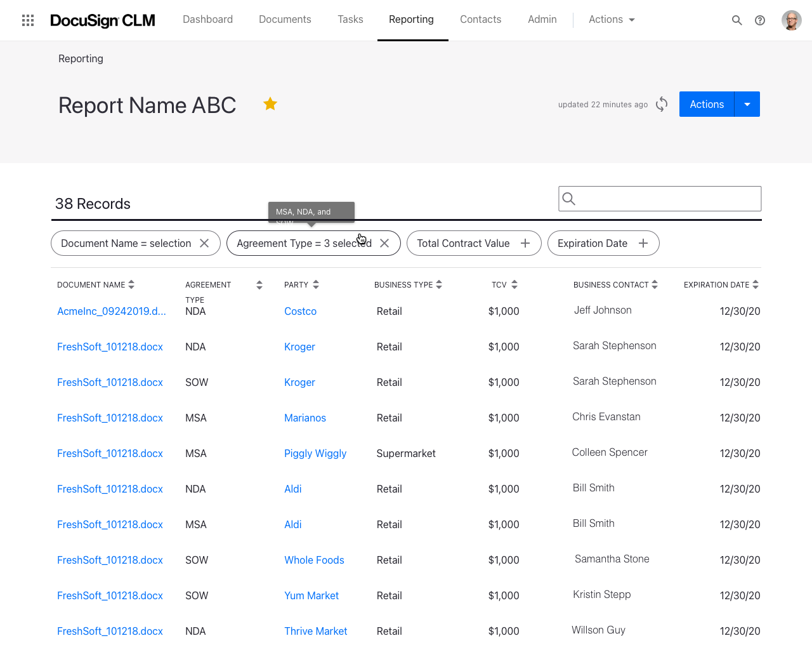Click the magnifier icon in records search box
Image resolution: width=812 pixels, height=650 pixels.
click(569, 199)
